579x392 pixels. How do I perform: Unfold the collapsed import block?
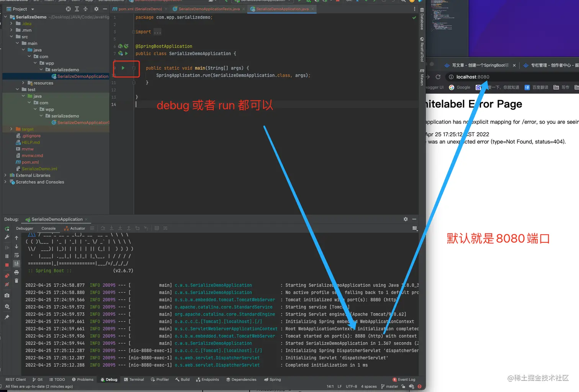[134, 32]
